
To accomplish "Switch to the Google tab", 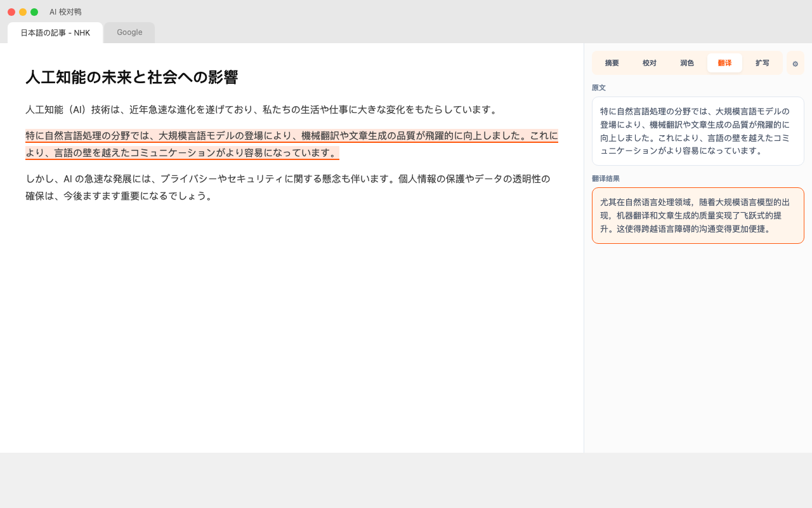I will 129,32.
